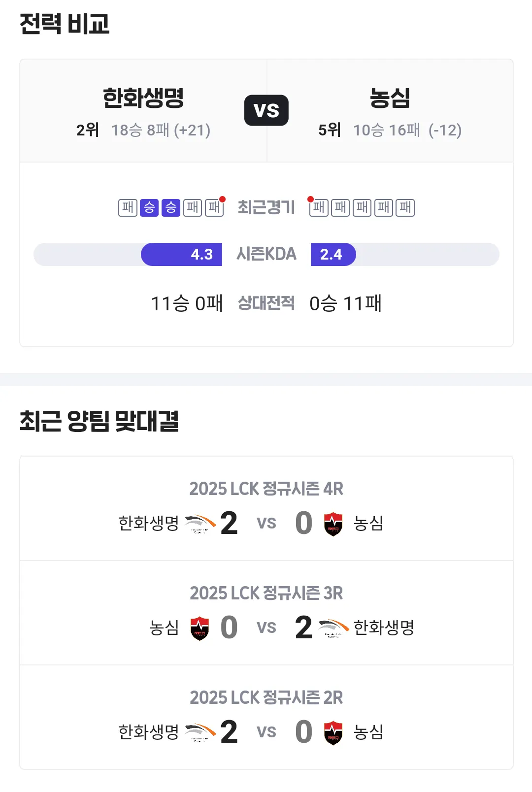Click Hanwha Life logo in 3R match
The width and height of the screenshot is (532, 792).
click(333, 628)
